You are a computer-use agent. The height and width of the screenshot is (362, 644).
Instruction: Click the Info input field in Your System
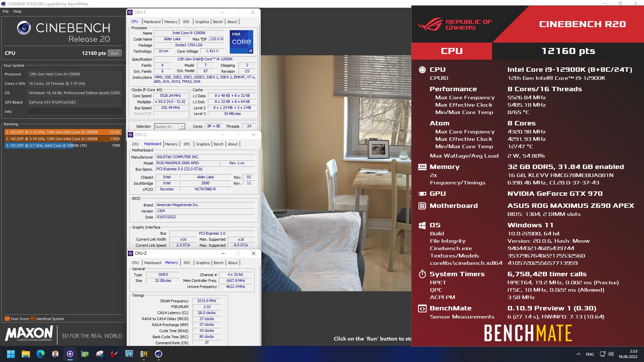74,112
